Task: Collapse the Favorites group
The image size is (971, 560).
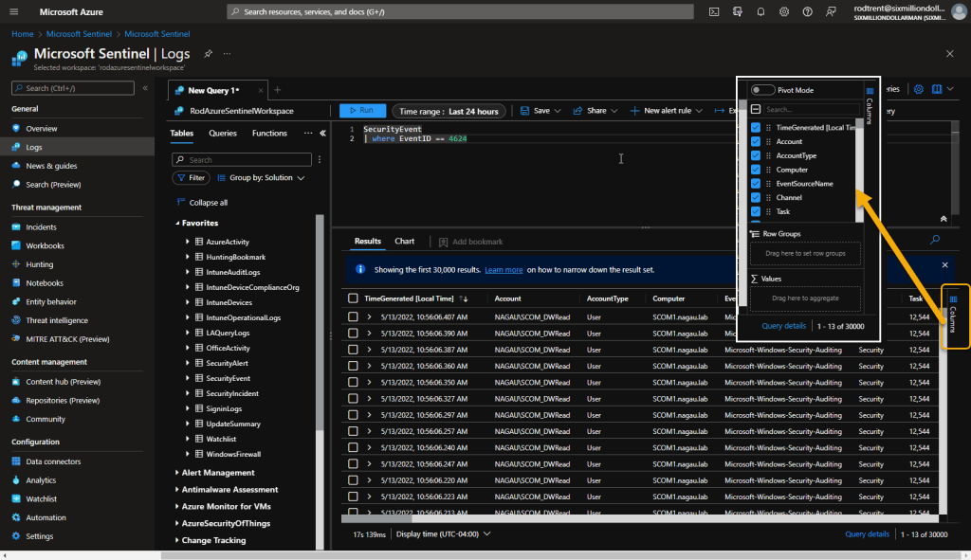Action: [177, 223]
